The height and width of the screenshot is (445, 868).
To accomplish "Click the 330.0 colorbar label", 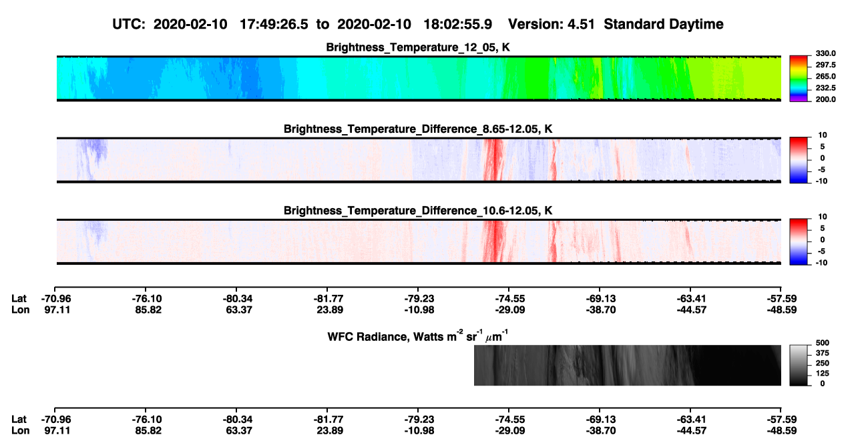I will point(825,53).
